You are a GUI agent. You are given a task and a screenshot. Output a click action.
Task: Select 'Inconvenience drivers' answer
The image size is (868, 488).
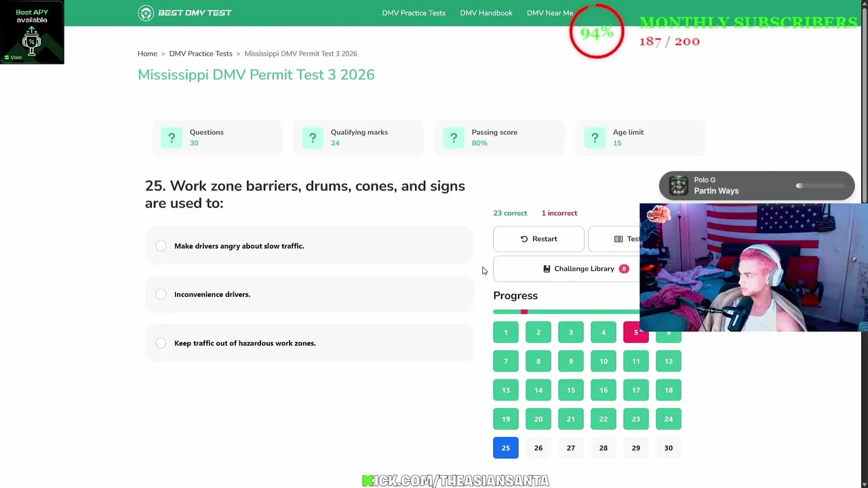309,294
